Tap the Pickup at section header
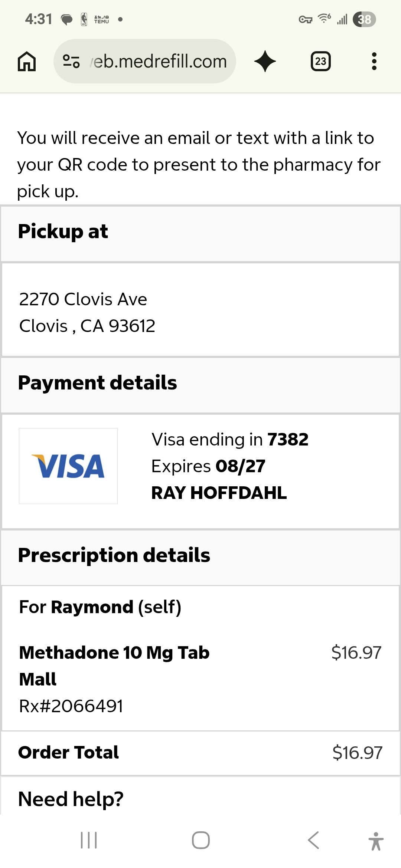The width and height of the screenshot is (401, 868). point(200,234)
